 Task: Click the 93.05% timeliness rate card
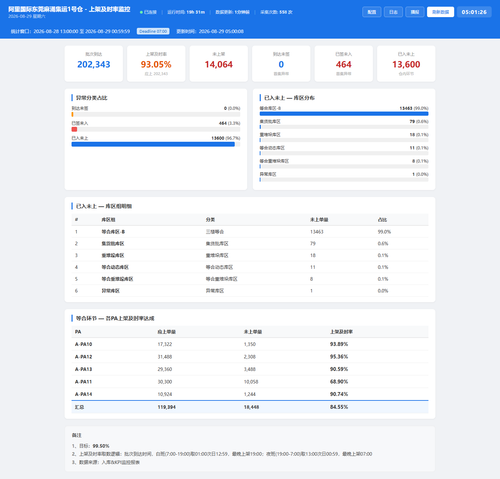point(156,64)
